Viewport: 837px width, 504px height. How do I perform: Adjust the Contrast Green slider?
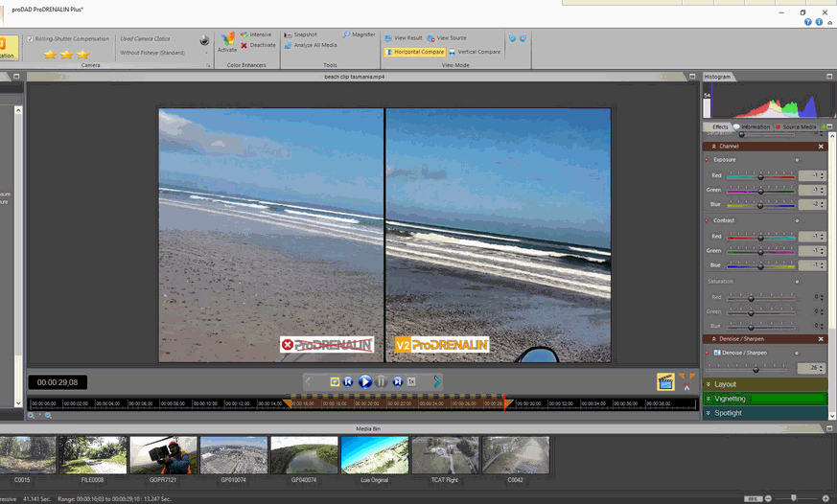(x=760, y=251)
